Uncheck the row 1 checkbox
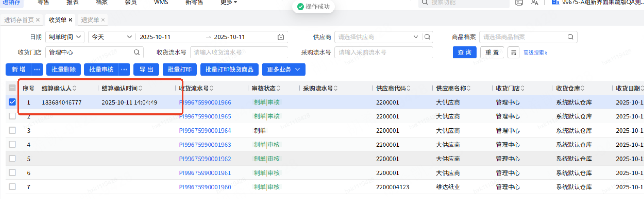644x199 pixels. tap(13, 102)
